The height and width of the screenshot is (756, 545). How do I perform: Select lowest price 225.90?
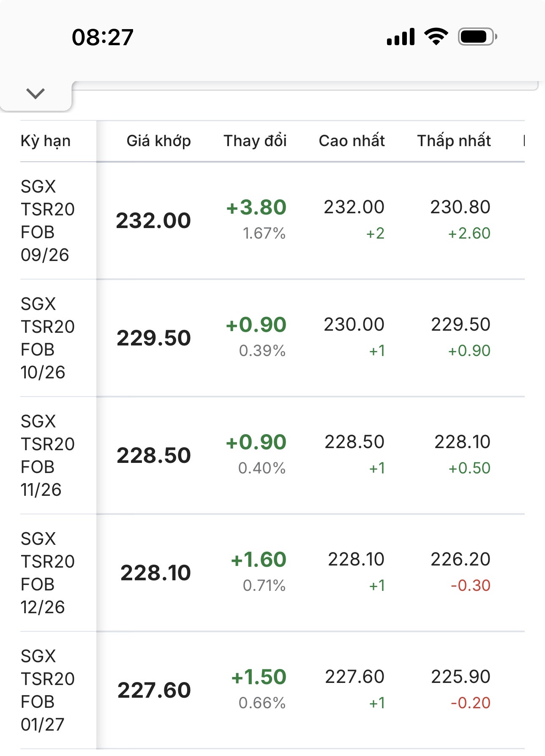coord(461,677)
